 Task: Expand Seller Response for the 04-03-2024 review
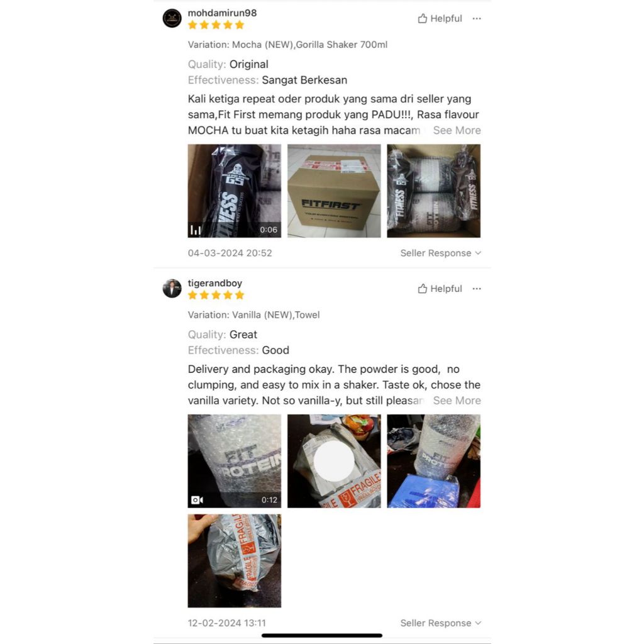[x=440, y=253]
